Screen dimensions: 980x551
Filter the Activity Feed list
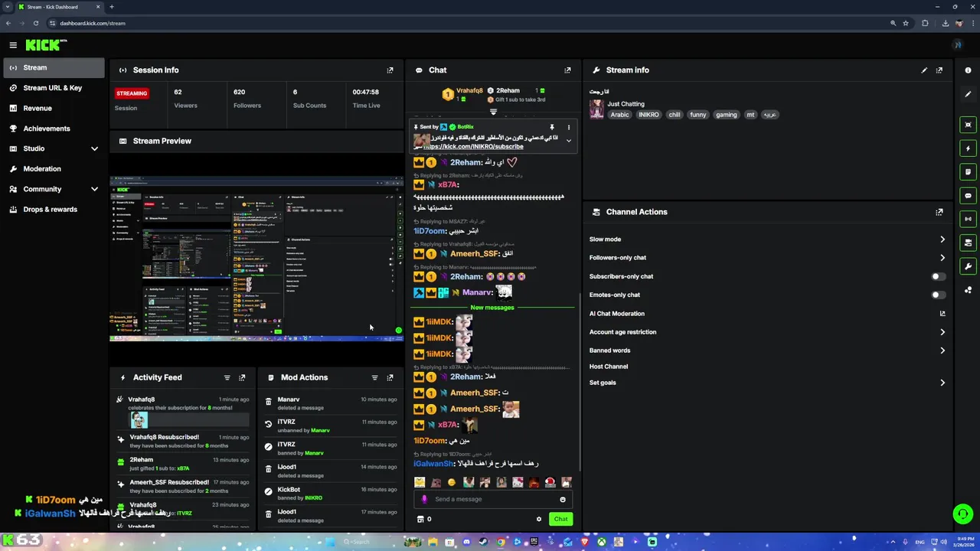(227, 377)
